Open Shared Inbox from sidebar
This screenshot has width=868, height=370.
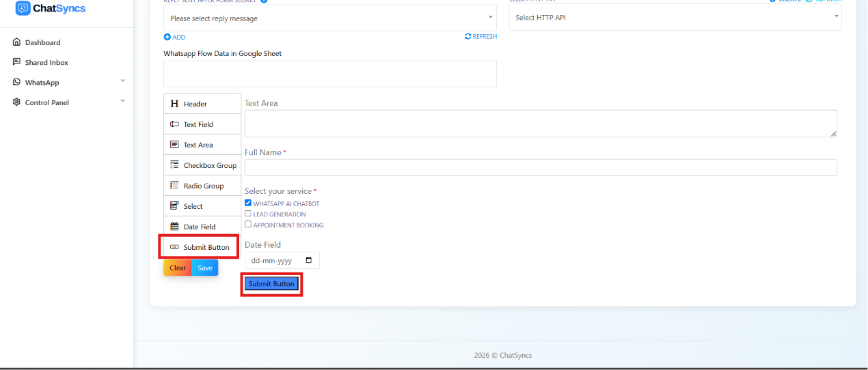46,62
